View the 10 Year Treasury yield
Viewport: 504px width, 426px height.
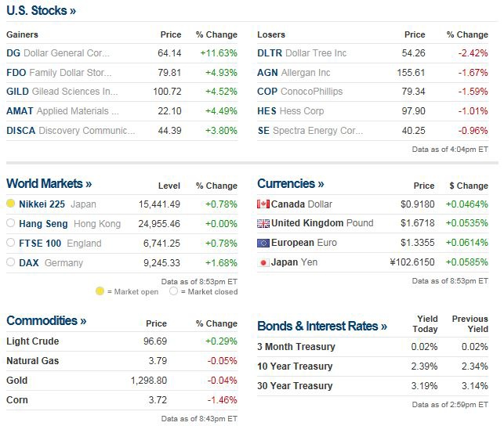[295, 366]
